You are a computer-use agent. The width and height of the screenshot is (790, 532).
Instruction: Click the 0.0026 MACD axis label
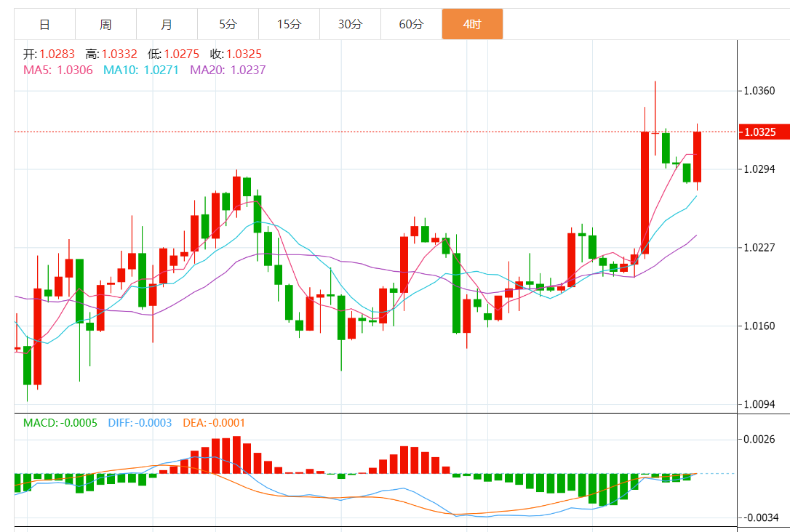[x=759, y=440]
